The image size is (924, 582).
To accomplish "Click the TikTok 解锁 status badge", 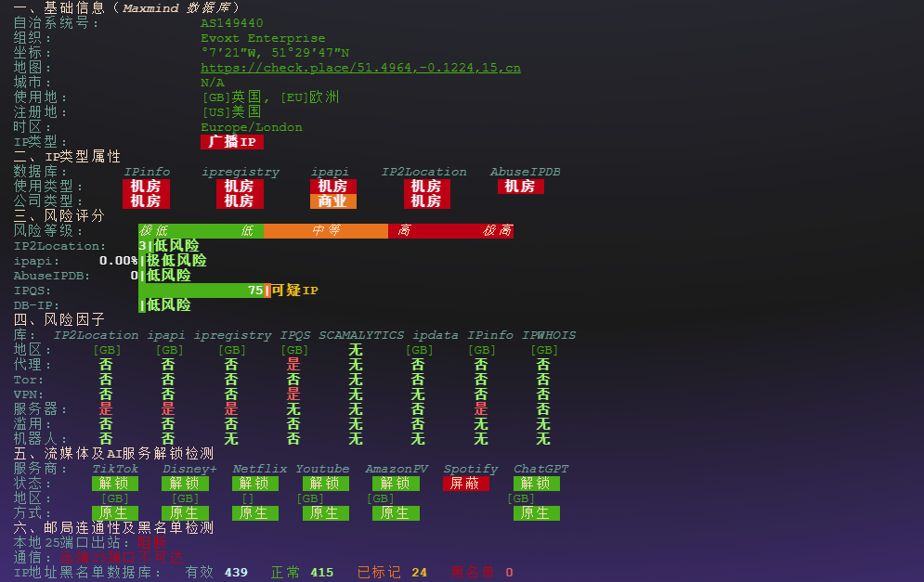I will pyautogui.click(x=115, y=484).
